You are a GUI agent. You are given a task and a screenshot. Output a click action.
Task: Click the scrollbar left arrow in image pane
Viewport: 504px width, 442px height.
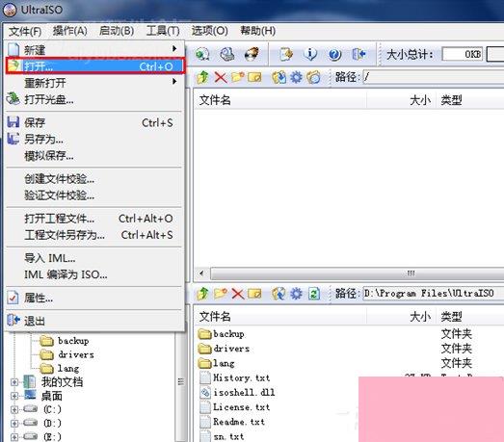click(x=201, y=273)
